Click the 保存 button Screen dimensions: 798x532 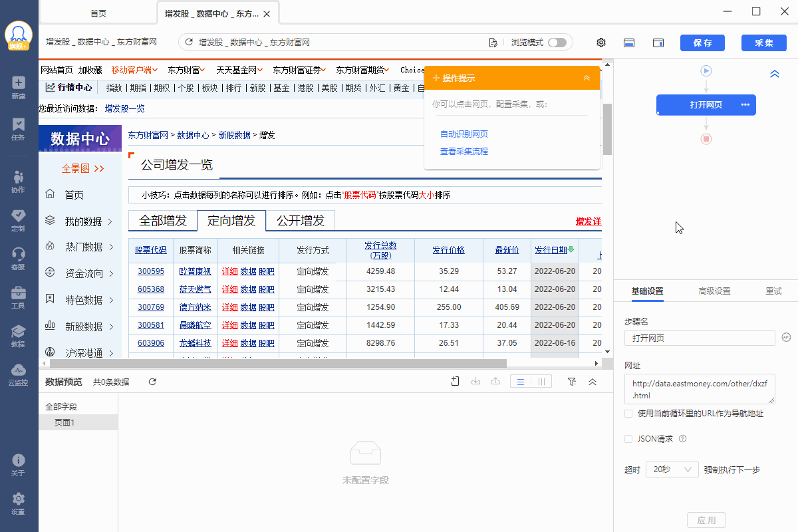[x=702, y=43]
